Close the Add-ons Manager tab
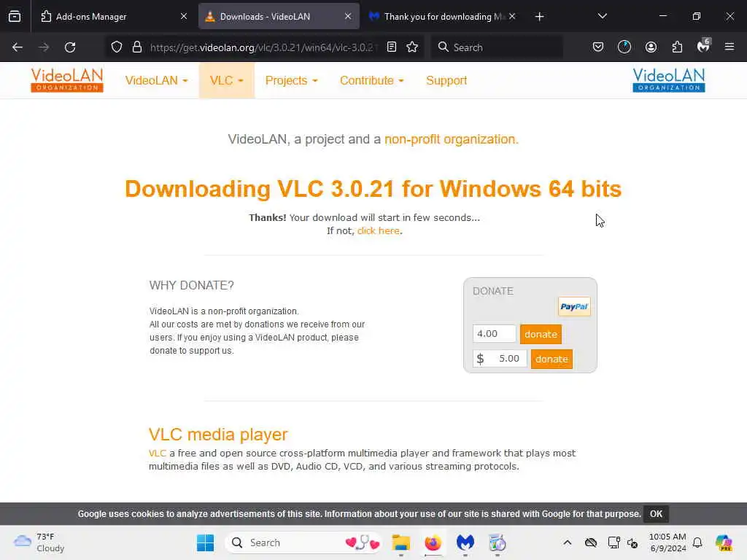 coord(184,17)
